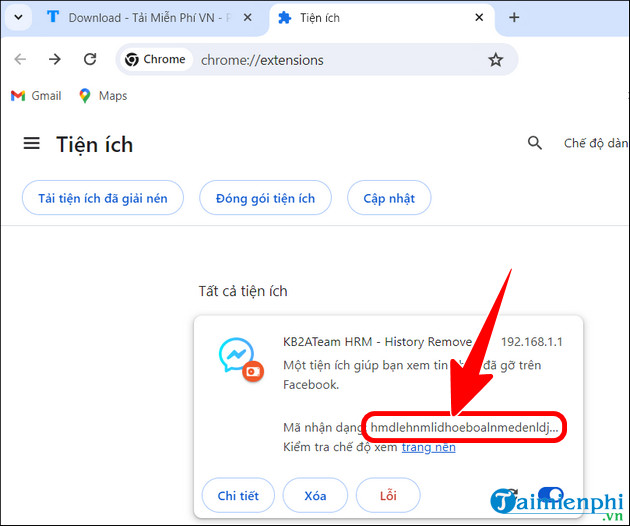This screenshot has width=630, height=526.
Task: Click the Chrome site info chip
Action: coord(155,59)
